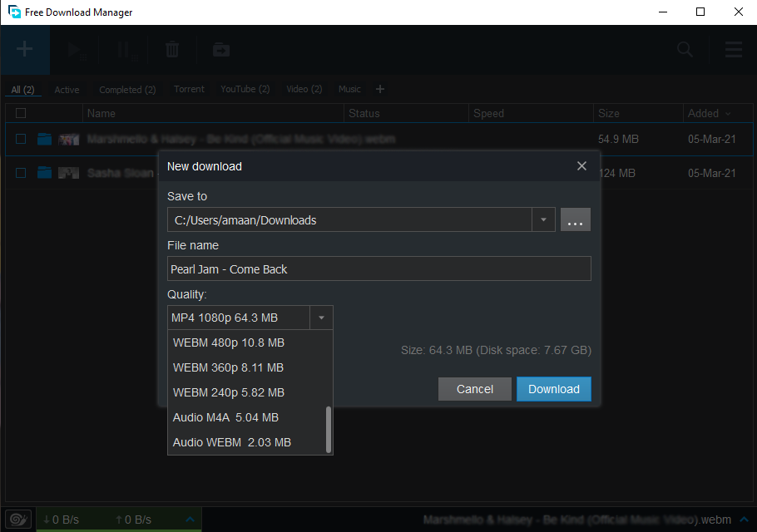Click the Marshmello video thumbnail

point(68,140)
